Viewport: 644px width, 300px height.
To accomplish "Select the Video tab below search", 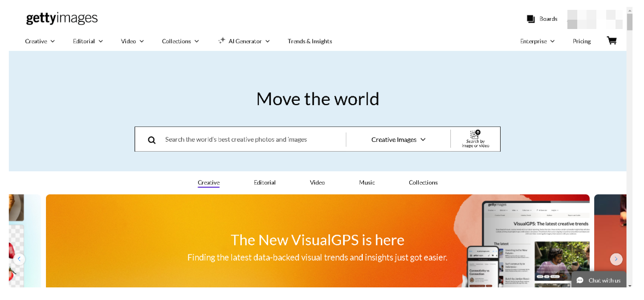I will (317, 182).
